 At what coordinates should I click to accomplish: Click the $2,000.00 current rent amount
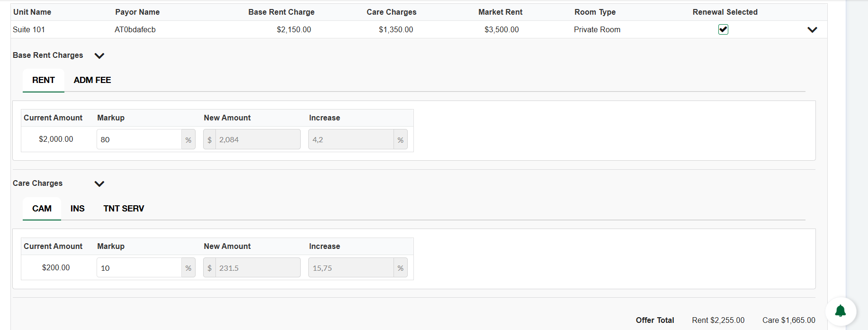[x=56, y=139]
